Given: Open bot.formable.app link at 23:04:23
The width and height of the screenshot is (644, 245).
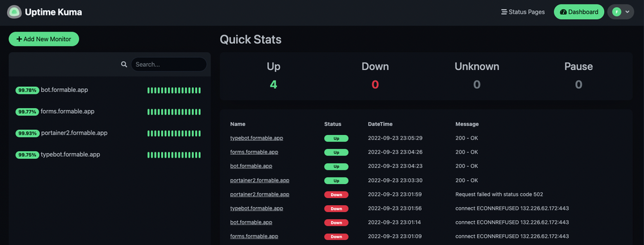Looking at the screenshot, I should (251, 166).
